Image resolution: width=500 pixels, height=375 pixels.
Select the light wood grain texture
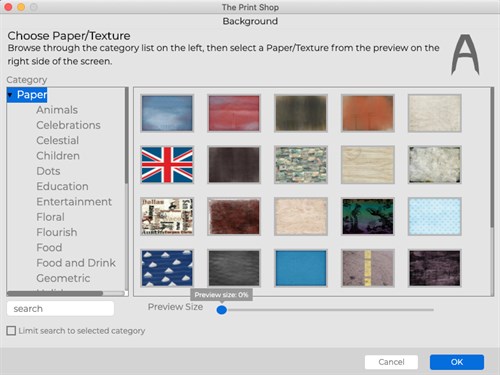pos(368,165)
